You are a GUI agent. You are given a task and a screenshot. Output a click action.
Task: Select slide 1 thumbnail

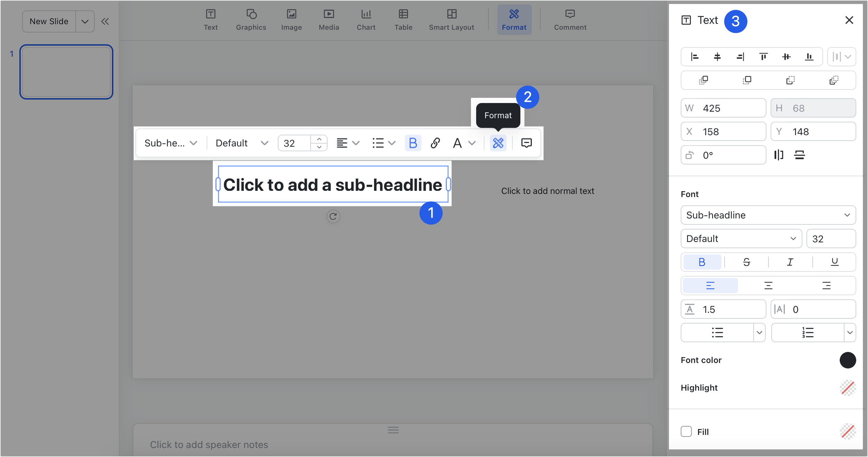pyautogui.click(x=66, y=72)
